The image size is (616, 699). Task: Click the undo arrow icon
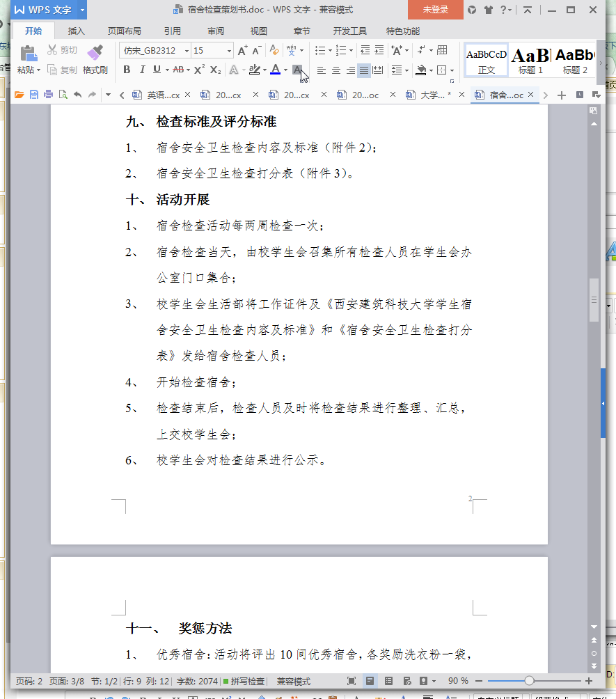coord(77,95)
